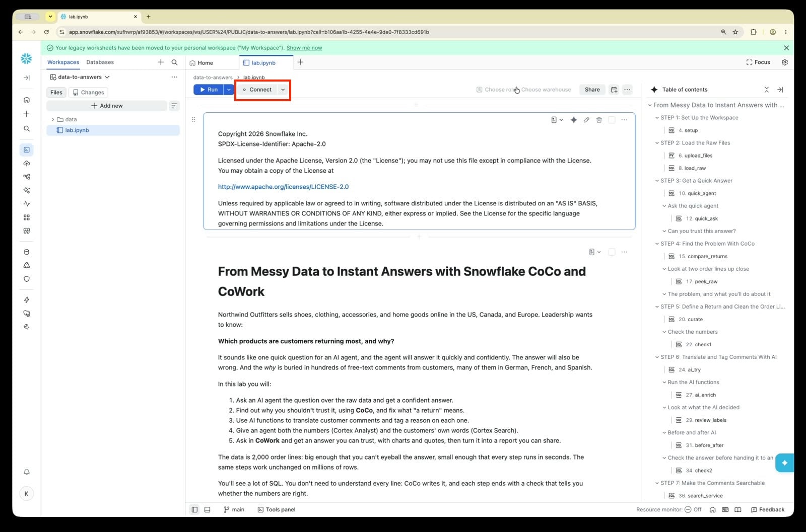Click the pencil edit icon in the license cell
This screenshot has width=806, height=532.
[586, 120]
